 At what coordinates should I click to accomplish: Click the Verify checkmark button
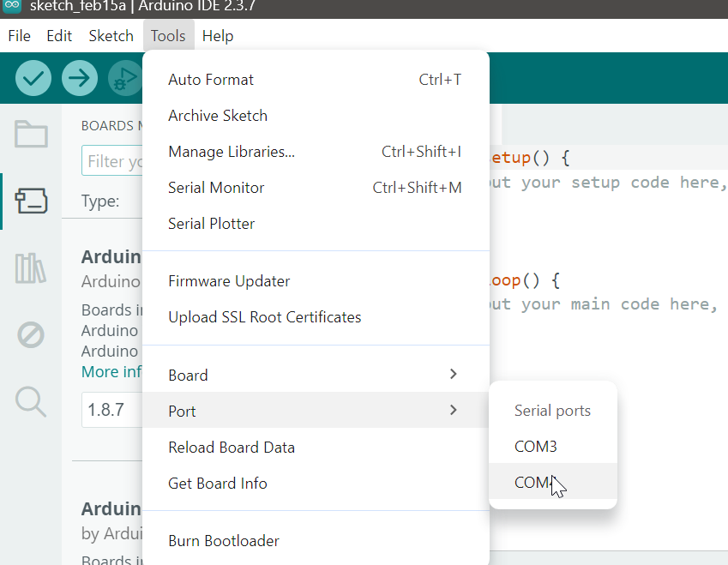click(33, 79)
